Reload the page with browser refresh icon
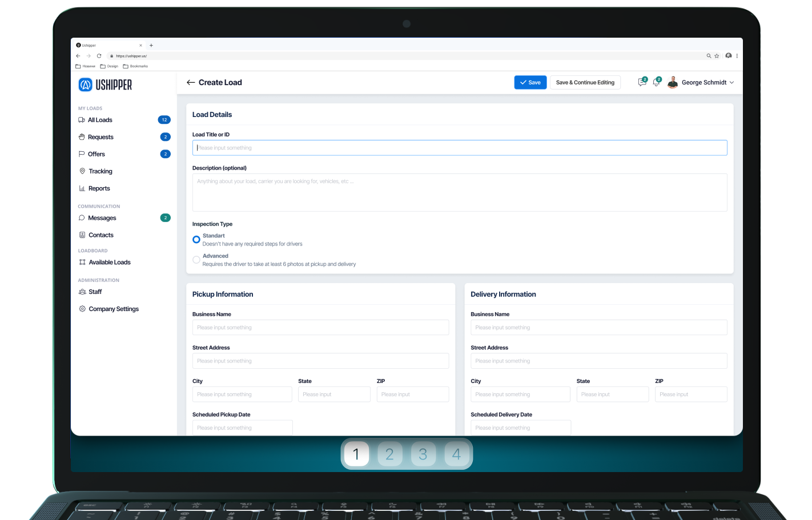The height and width of the screenshot is (520, 812). [99, 56]
